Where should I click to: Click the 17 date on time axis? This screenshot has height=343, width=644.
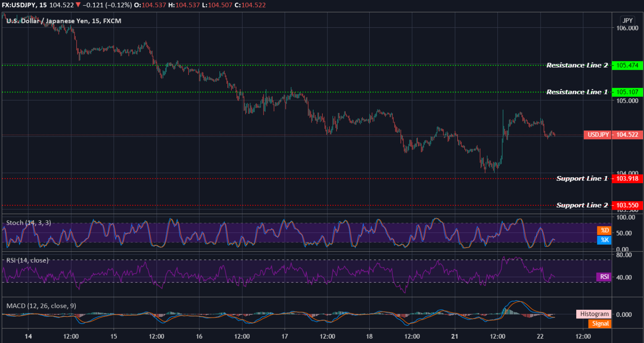(285, 336)
